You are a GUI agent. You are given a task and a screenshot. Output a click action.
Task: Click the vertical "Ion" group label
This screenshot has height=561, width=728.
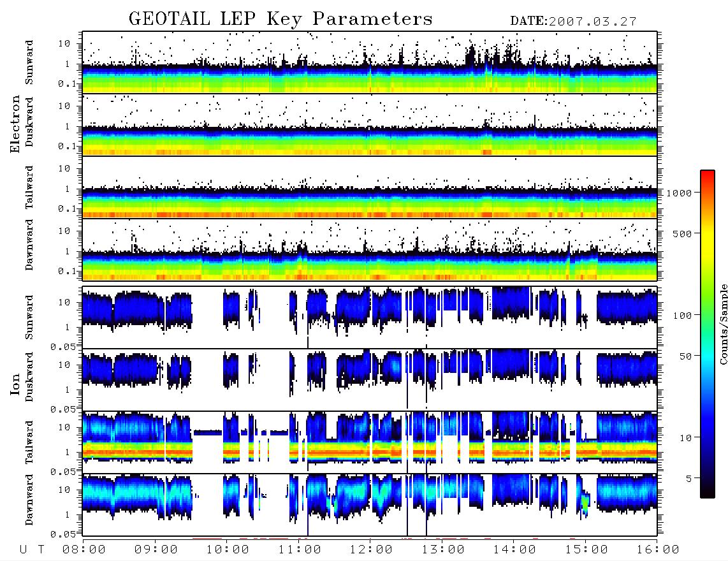(15, 384)
